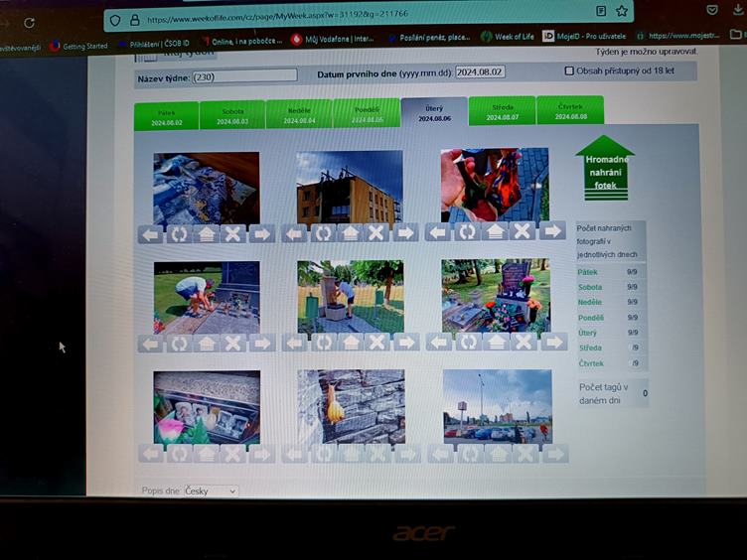The height and width of the screenshot is (560, 747).
Task: Move the blue fabric photo right
Action: (262, 234)
